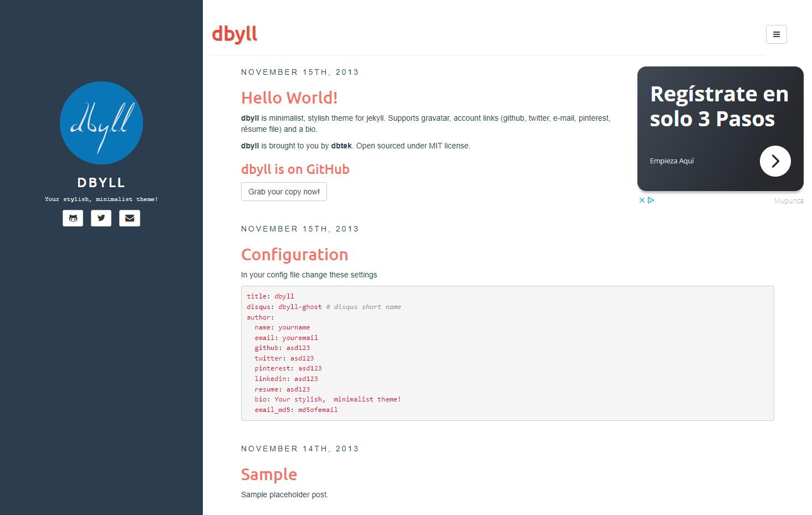Click the ad close 'x' icon near AdChoices

642,200
